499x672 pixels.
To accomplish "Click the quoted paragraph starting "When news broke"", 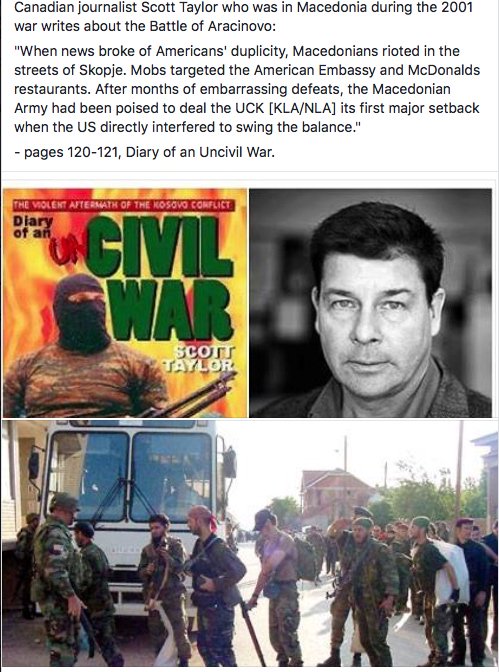I will click(x=247, y=89).
